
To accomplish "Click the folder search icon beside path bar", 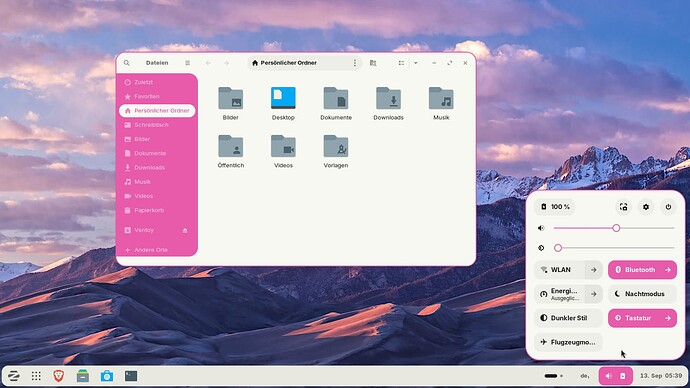I will 373,63.
